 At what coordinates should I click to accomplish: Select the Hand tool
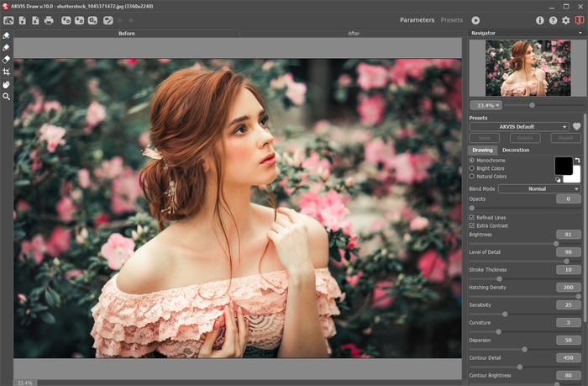coord(7,84)
